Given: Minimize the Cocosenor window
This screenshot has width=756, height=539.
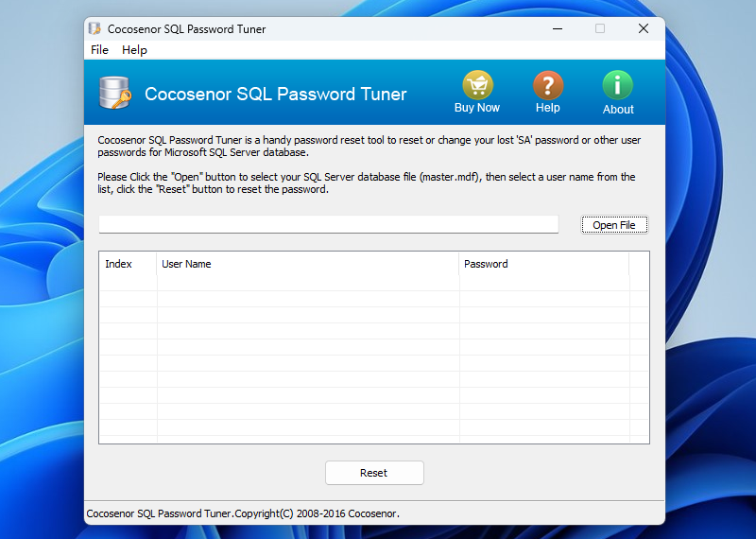Looking at the screenshot, I should [x=558, y=29].
